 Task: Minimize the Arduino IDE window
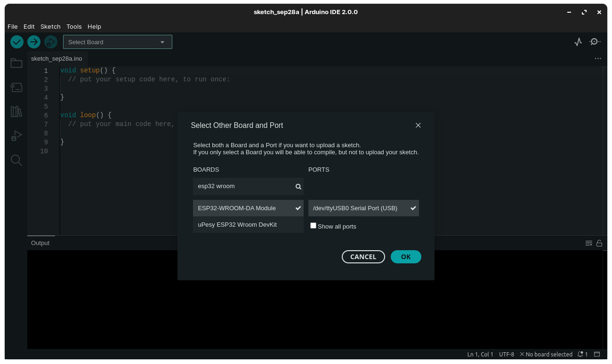point(570,12)
